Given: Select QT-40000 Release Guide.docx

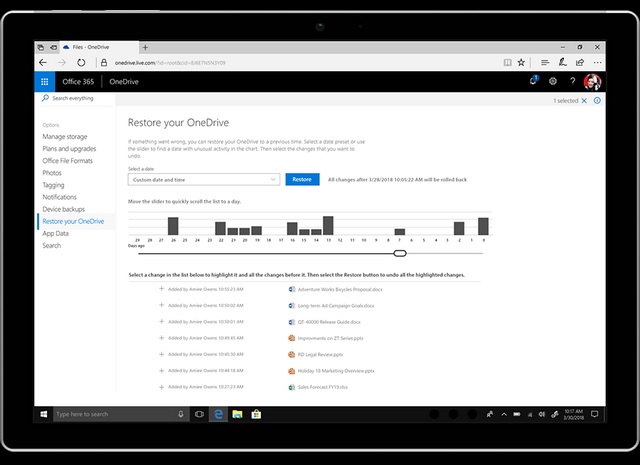Looking at the screenshot, I should pyautogui.click(x=329, y=322).
